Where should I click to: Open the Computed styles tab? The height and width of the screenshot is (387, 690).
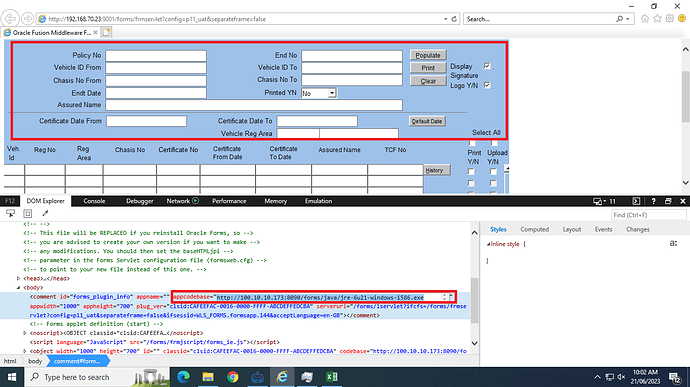coord(534,229)
